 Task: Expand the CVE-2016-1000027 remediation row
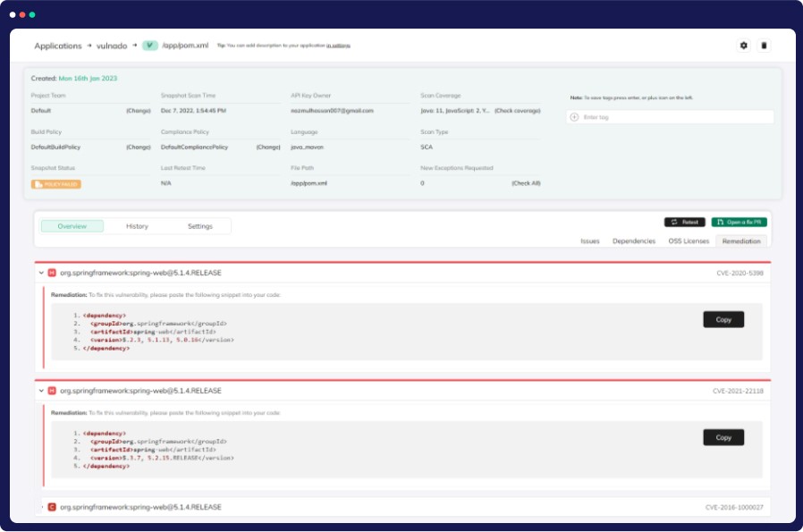pos(41,507)
